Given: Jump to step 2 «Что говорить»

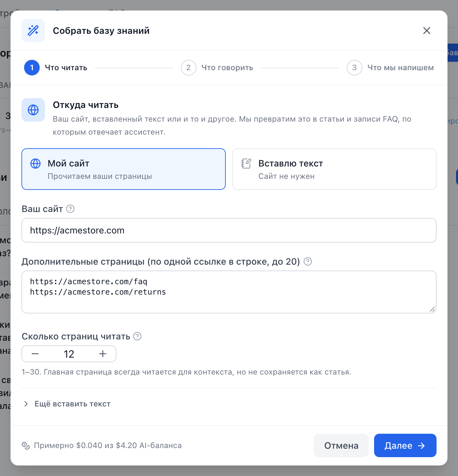Looking at the screenshot, I should pos(217,68).
